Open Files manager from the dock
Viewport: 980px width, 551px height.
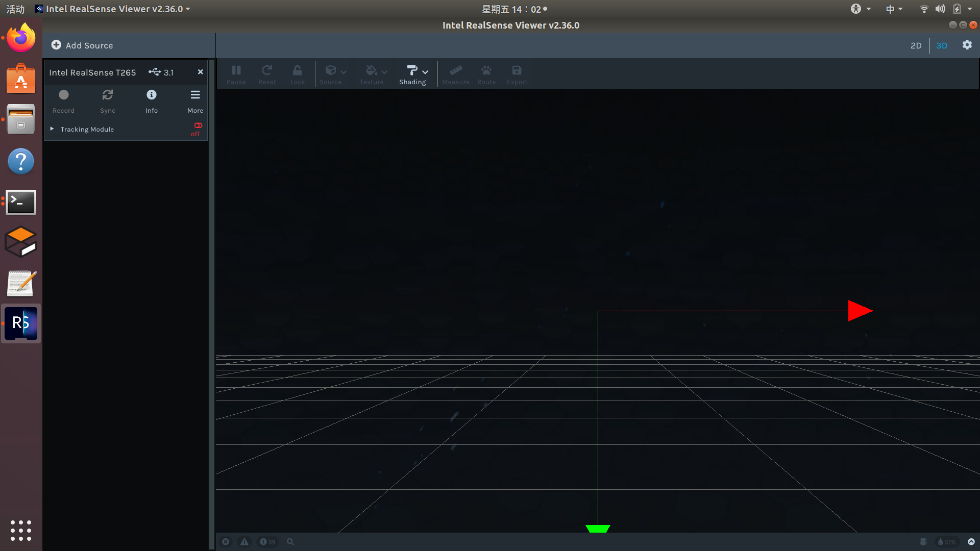tap(21, 119)
